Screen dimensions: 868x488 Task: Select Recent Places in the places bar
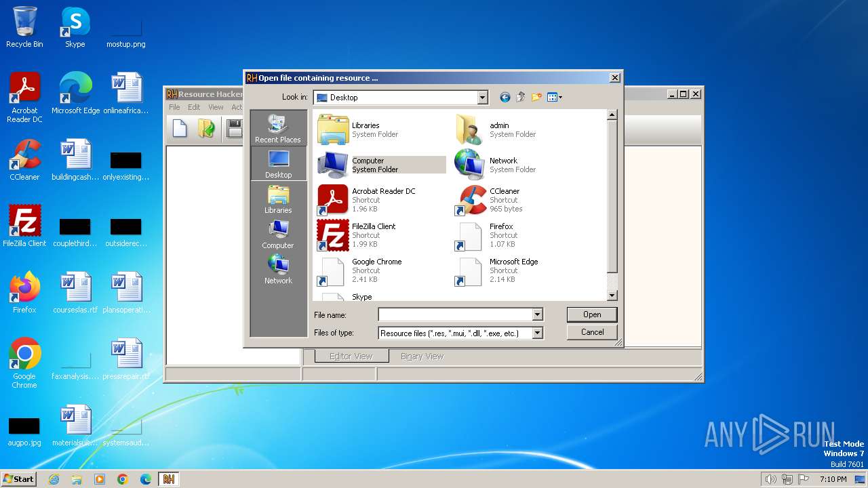(278, 129)
